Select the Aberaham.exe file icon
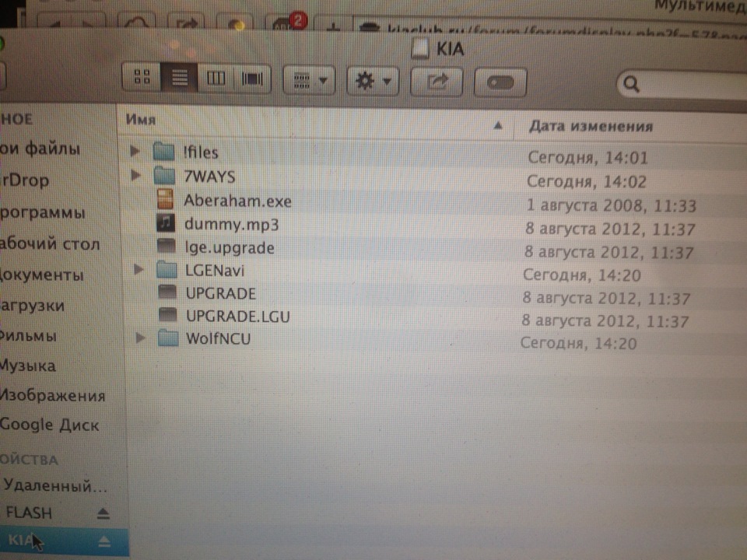This screenshot has height=560, width=747. [165, 199]
